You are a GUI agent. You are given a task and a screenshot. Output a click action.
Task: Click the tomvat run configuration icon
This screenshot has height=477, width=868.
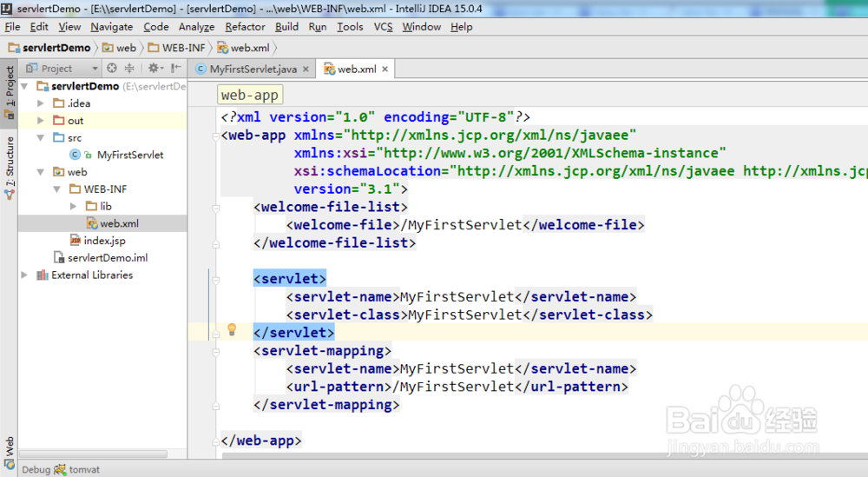[x=60, y=469]
